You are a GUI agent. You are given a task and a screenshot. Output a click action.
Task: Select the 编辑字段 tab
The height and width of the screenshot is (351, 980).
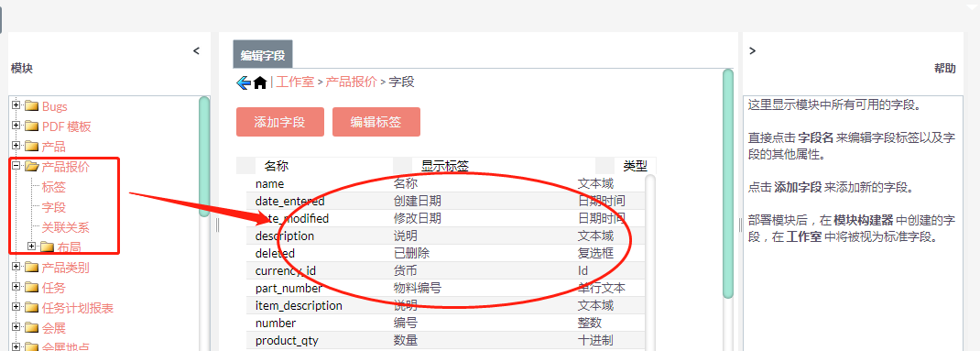(x=263, y=54)
